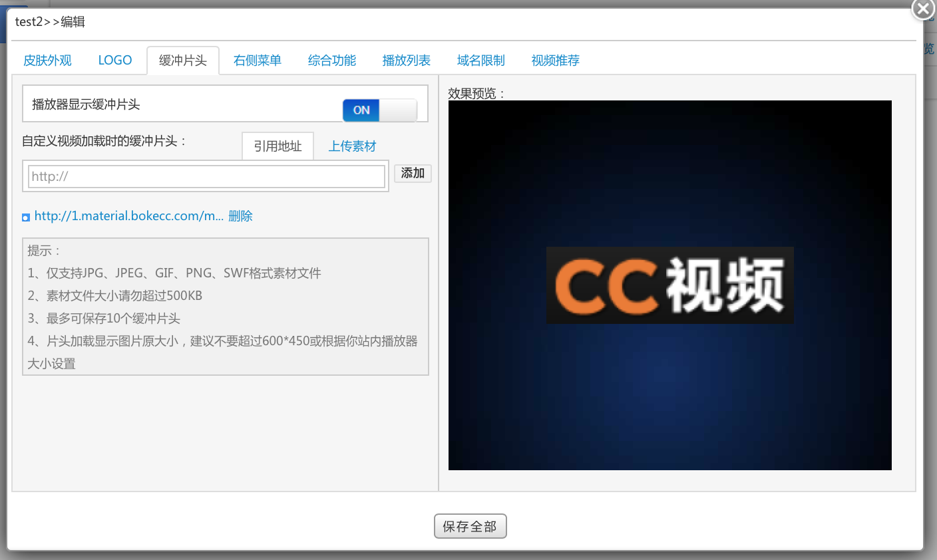Click the test2>>编辑 dialog title
The width and height of the screenshot is (937, 560).
coord(50,22)
